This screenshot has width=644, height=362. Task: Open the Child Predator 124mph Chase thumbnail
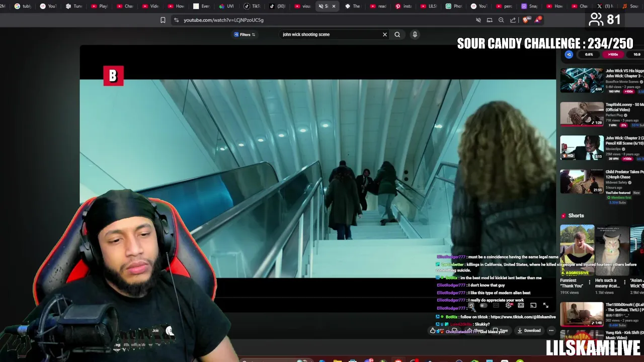coord(582,182)
